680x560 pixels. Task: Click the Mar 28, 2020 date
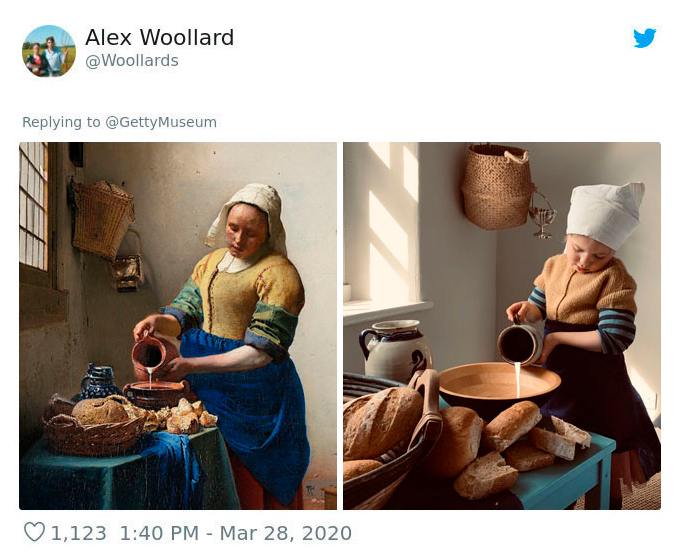click(285, 533)
